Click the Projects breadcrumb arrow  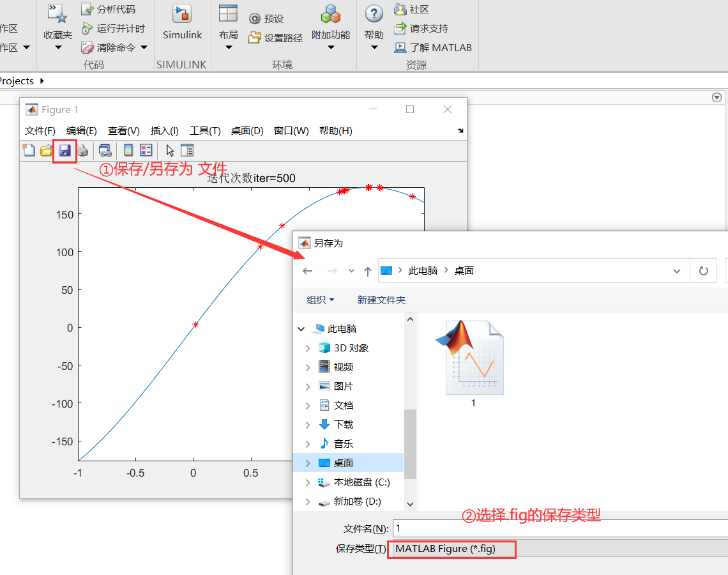42,80
